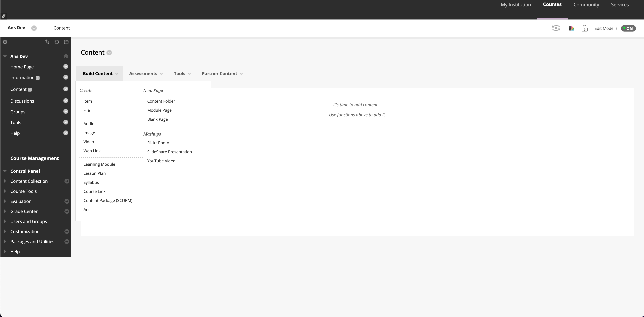Screen dimensions: 644x317
Task: Click the padlock guest access icon
Action: click(x=584, y=28)
